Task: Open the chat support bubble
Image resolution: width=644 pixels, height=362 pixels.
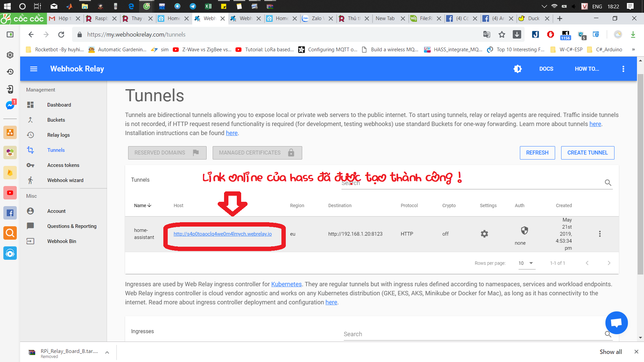Action: pyautogui.click(x=616, y=323)
